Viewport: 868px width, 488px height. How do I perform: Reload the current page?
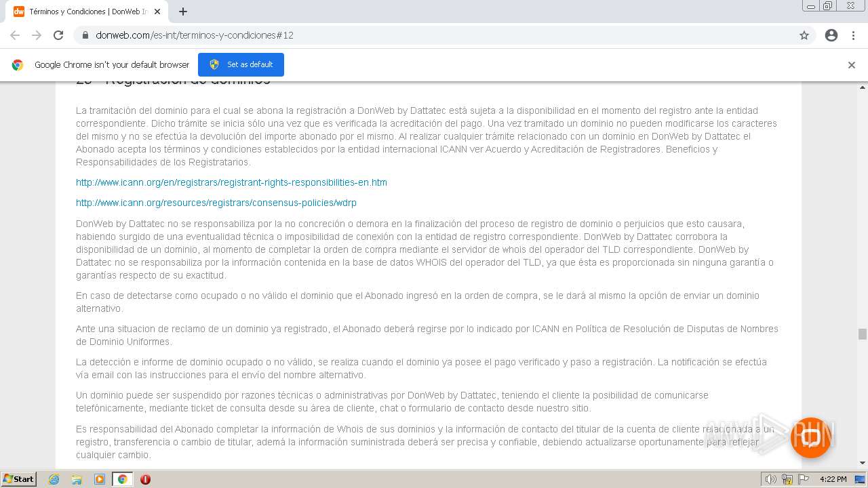pyautogui.click(x=58, y=35)
